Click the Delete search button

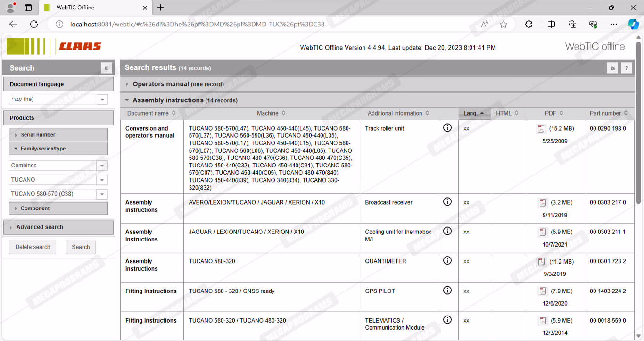coord(33,247)
